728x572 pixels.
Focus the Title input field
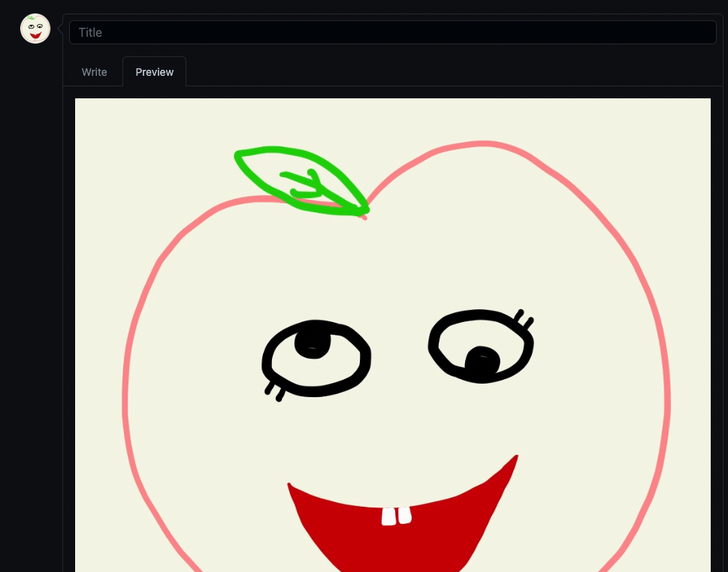[392, 32]
